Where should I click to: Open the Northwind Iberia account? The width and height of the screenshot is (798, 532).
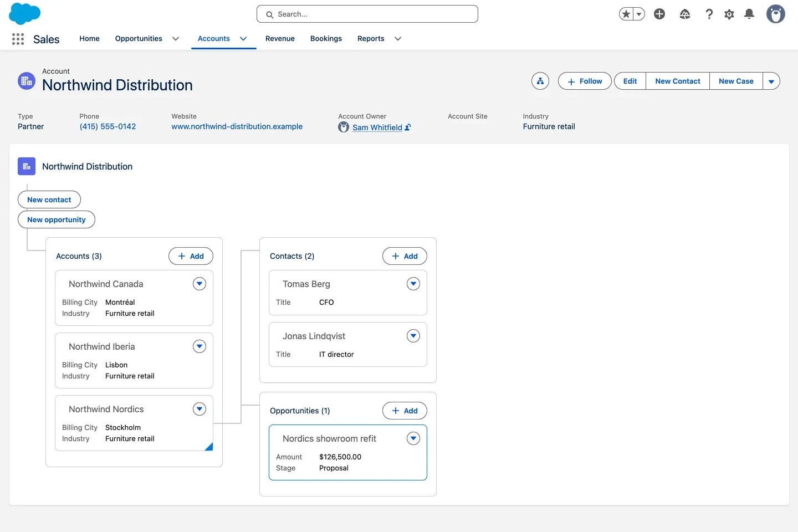[102, 346]
